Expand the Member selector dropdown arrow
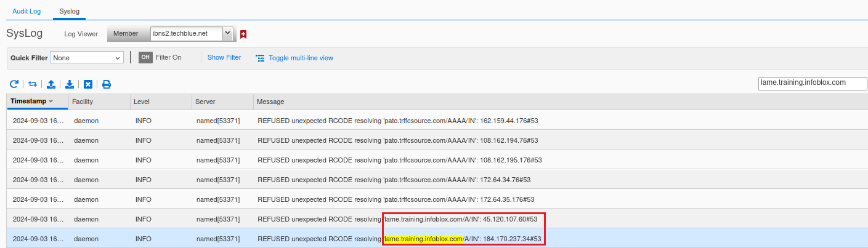This screenshot has width=868, height=248. (x=227, y=33)
